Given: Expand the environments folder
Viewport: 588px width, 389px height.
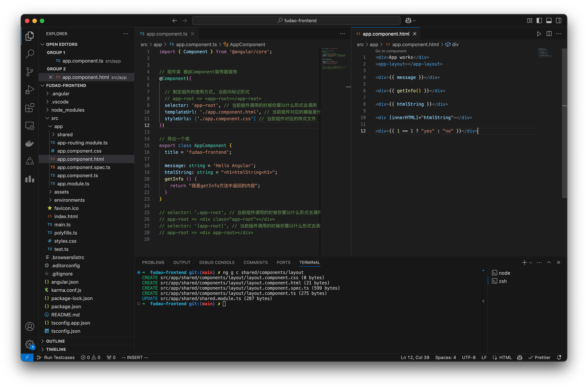Looking at the screenshot, I should click(x=69, y=200).
